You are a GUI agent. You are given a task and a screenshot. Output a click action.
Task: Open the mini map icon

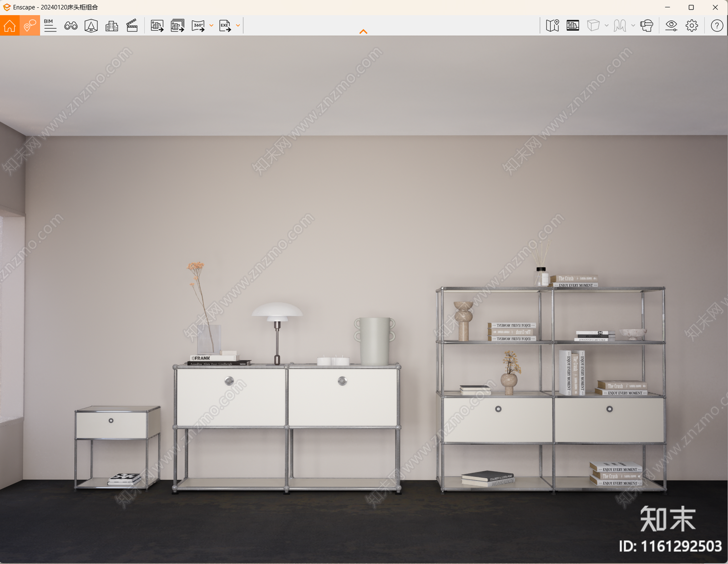click(x=552, y=25)
